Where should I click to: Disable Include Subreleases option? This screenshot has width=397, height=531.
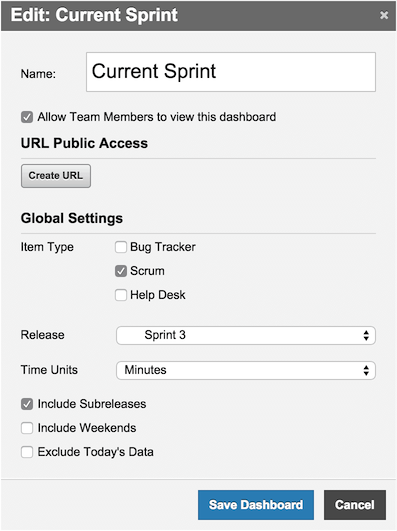pos(27,404)
